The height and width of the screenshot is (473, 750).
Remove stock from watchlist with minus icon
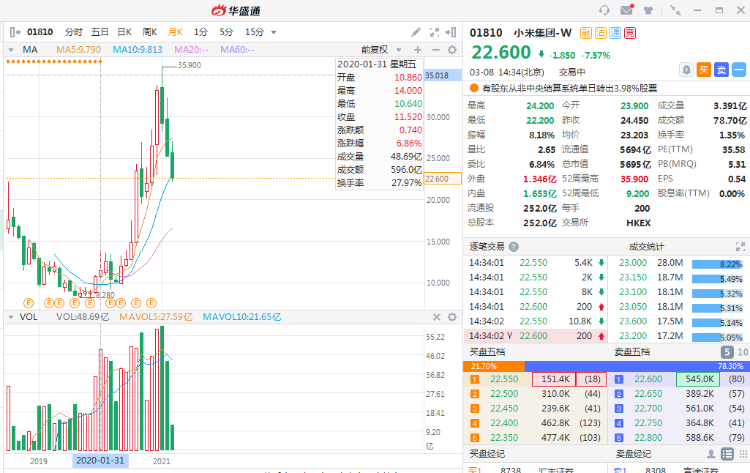coord(737,69)
